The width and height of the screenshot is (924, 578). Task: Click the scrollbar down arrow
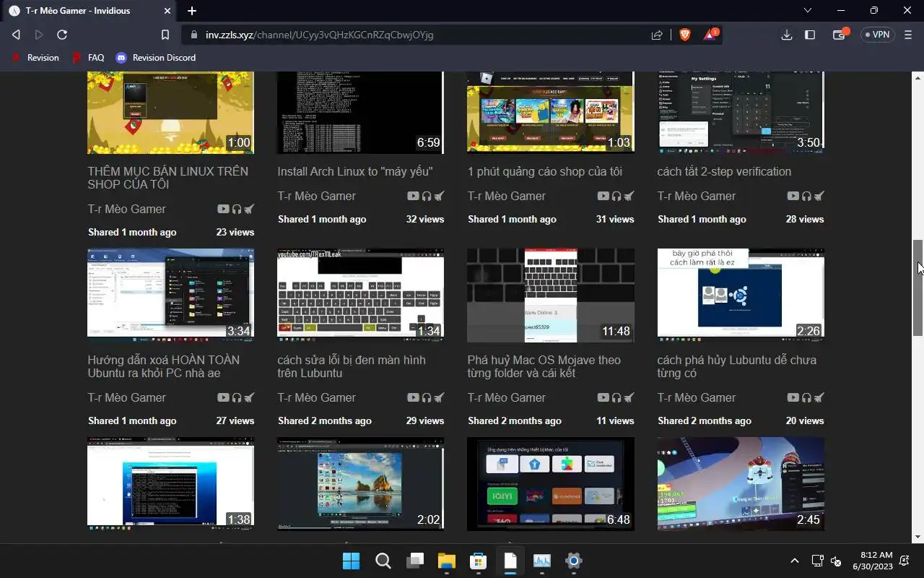click(918, 537)
